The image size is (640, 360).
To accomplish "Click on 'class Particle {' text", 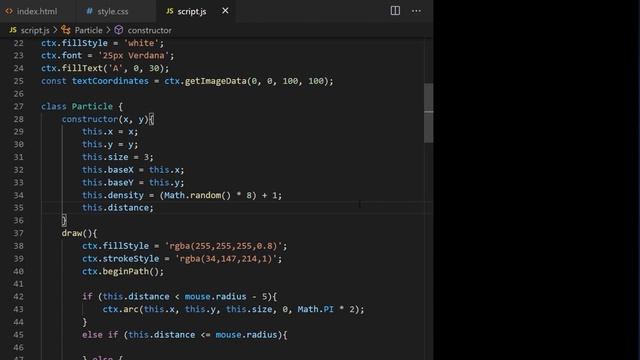I will click(x=82, y=107).
